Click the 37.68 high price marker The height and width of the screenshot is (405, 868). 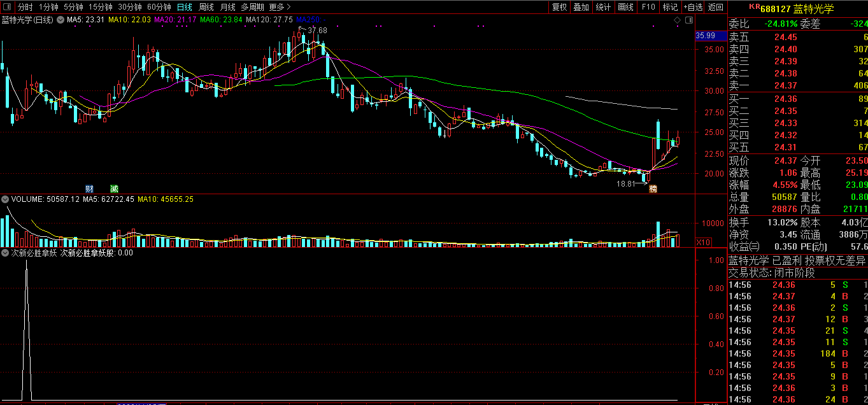(x=317, y=31)
